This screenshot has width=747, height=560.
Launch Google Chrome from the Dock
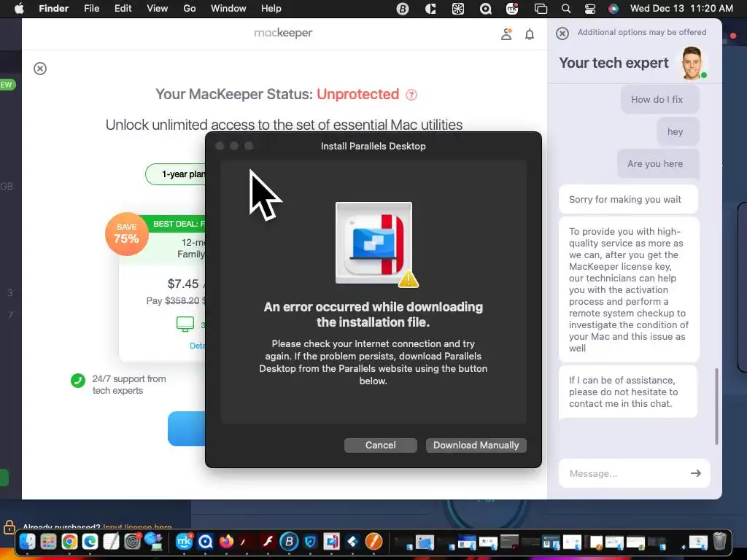click(69, 542)
